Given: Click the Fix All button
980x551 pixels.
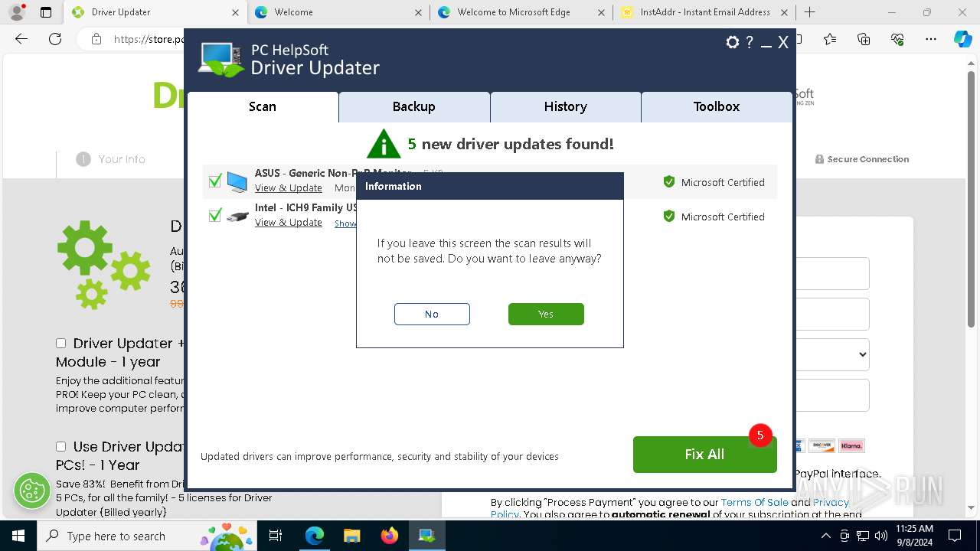Looking at the screenshot, I should point(704,455).
